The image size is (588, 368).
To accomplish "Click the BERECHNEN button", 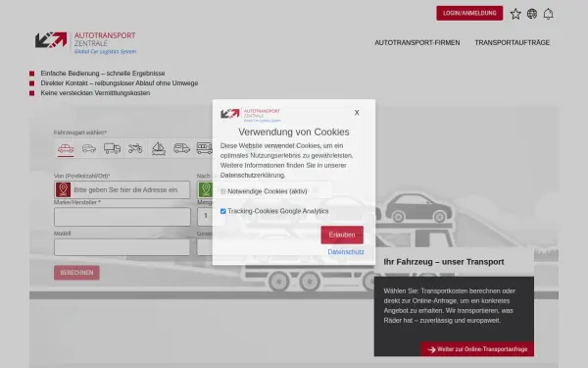I will [x=76, y=273].
